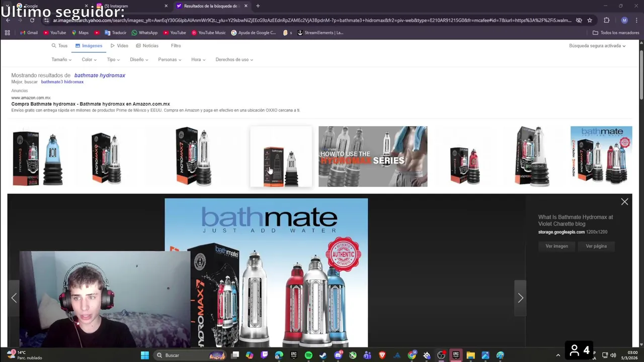
Task: Select the bathmate blue banner thumbnail
Action: coord(601,156)
